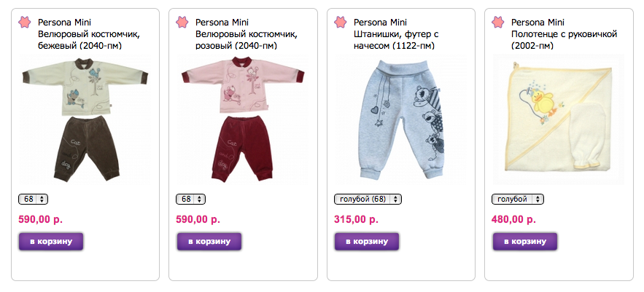View the duck towel product image
This screenshot has width=644, height=292.
[x=558, y=119]
